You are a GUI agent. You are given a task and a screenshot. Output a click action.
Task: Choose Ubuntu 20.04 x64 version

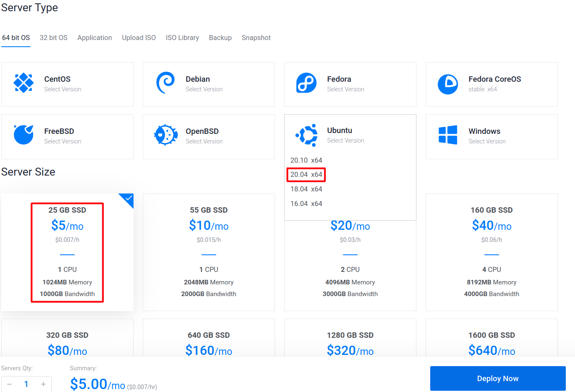[306, 174]
